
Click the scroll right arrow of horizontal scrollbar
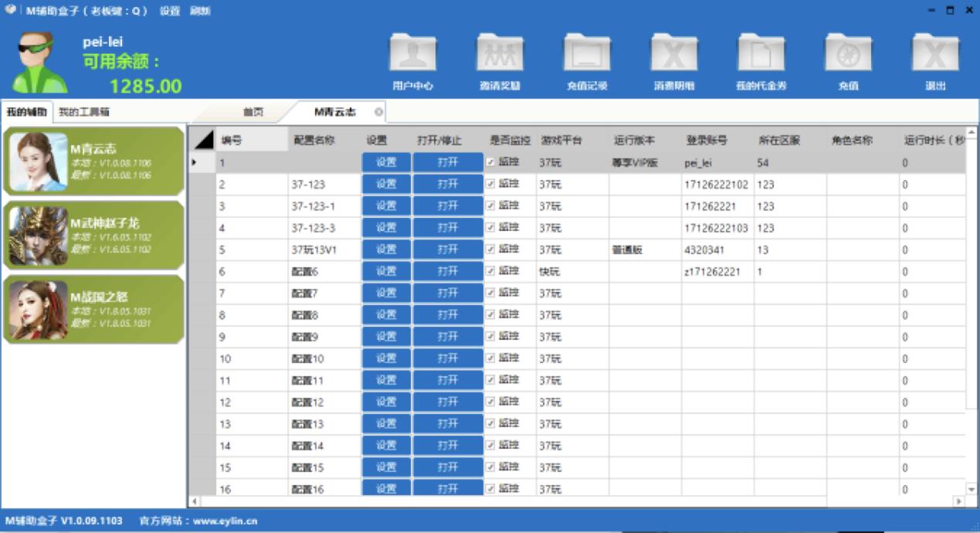(x=959, y=501)
